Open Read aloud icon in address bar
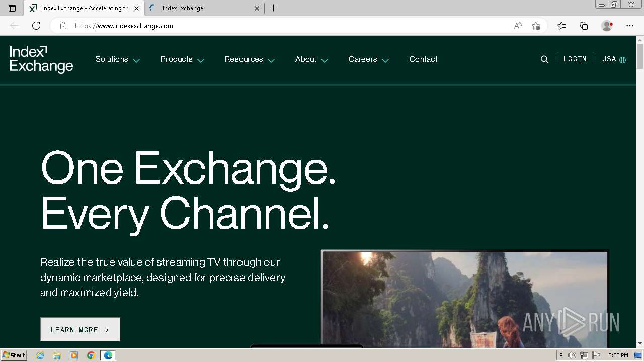The image size is (644, 362). [518, 26]
